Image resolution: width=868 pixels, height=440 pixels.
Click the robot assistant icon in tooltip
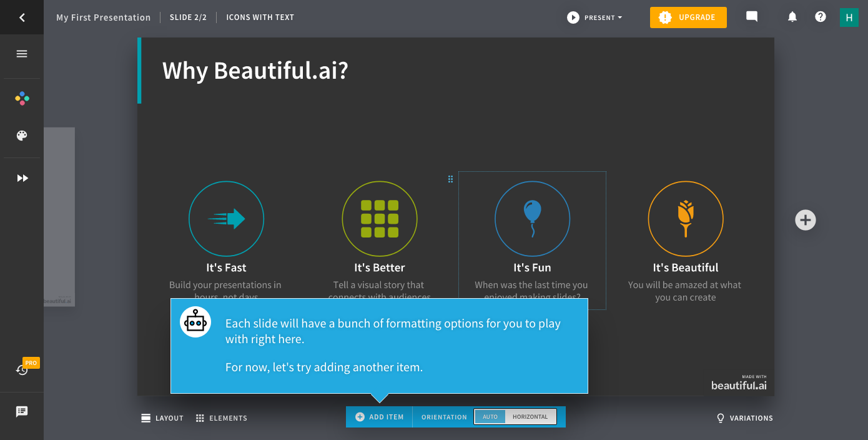click(x=195, y=322)
